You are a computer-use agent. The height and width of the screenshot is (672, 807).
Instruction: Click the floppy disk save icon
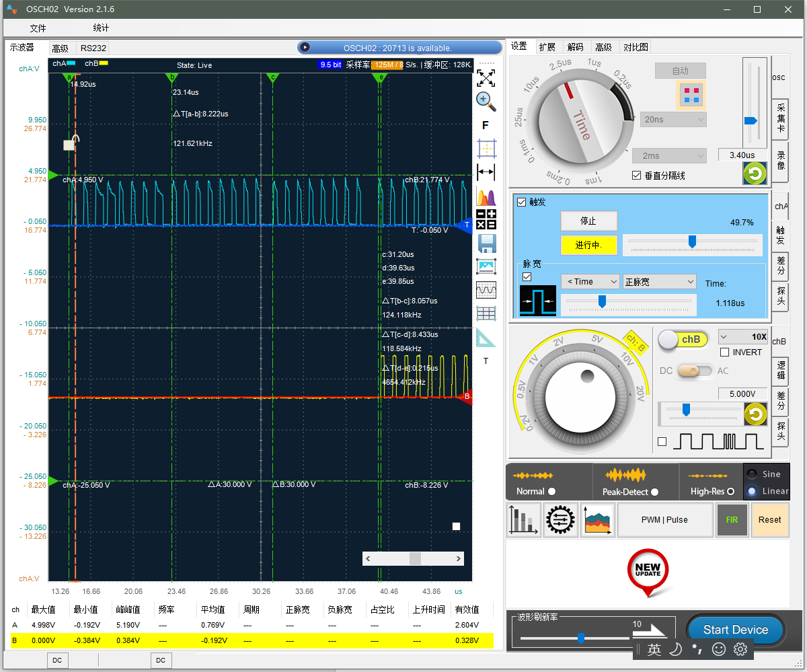(x=486, y=243)
